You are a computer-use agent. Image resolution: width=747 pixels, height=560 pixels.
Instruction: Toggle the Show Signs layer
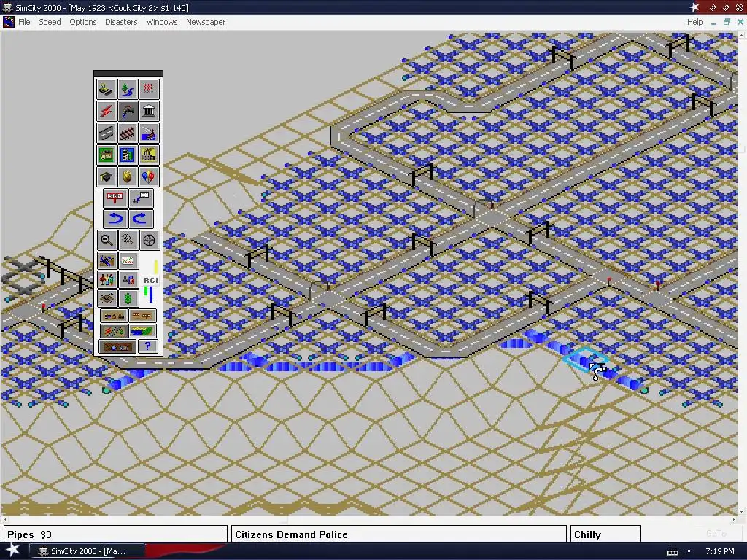(142, 316)
